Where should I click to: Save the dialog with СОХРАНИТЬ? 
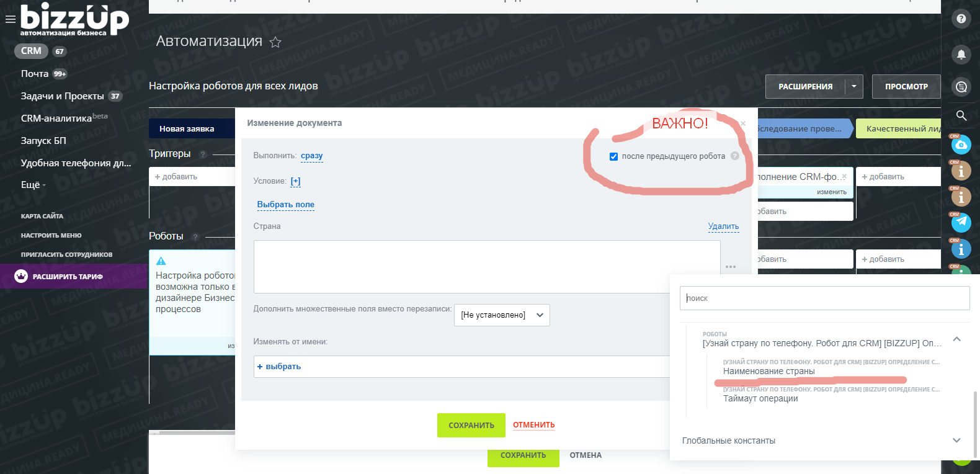pos(471,426)
